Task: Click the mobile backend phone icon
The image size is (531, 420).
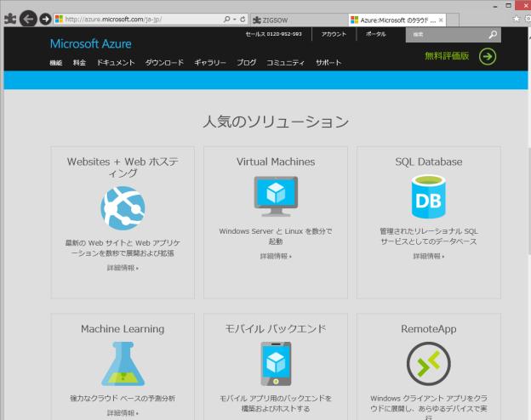Action: [276, 364]
